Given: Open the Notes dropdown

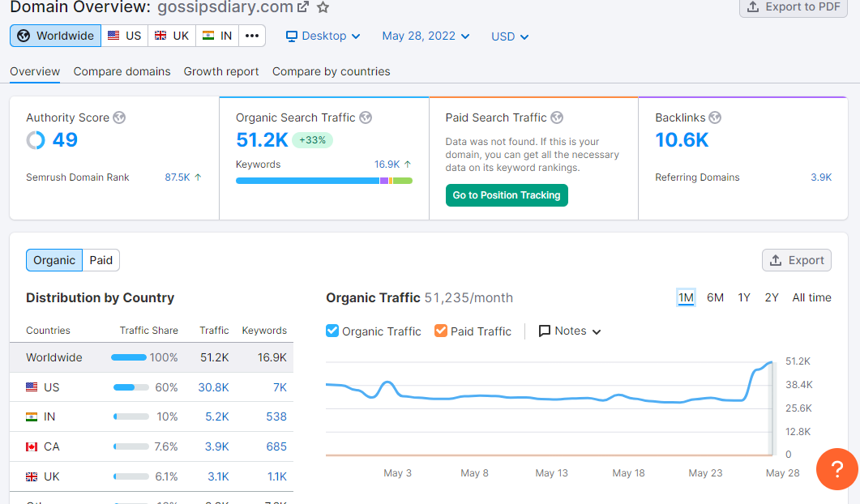Looking at the screenshot, I should (570, 331).
